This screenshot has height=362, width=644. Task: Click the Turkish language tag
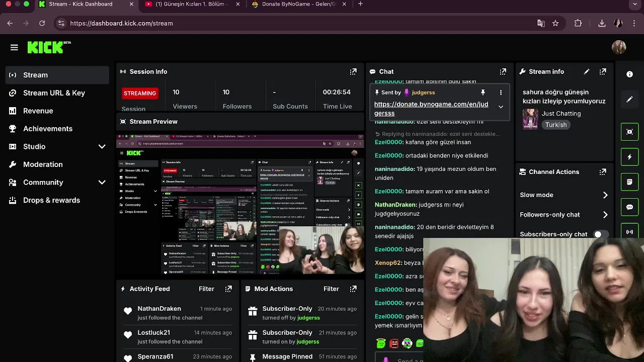pyautogui.click(x=556, y=125)
